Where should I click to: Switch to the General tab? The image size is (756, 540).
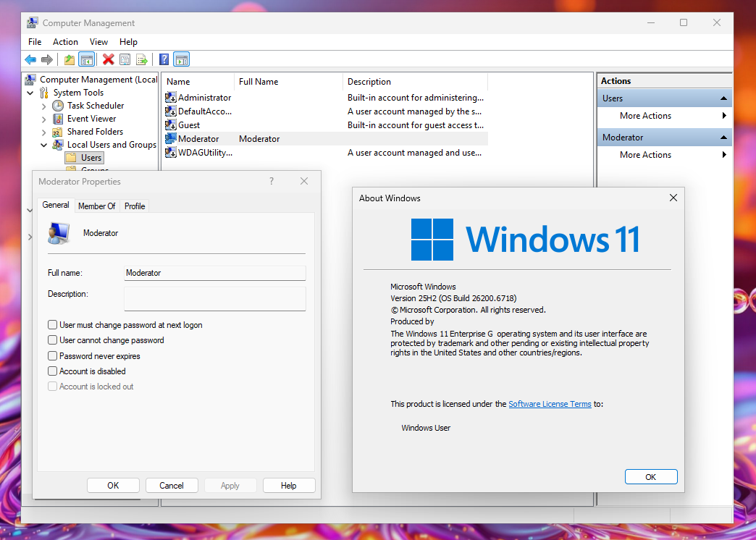point(56,205)
